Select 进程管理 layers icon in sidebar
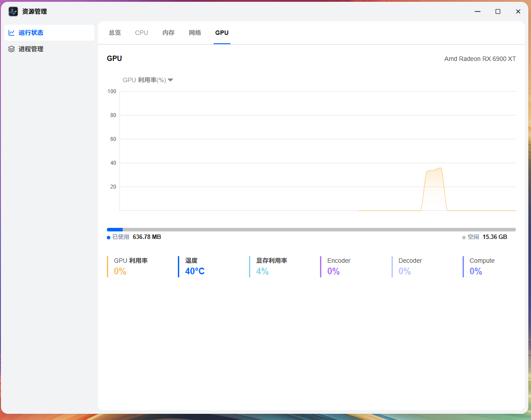Screen dimensions: 531x420 (x=11, y=49)
